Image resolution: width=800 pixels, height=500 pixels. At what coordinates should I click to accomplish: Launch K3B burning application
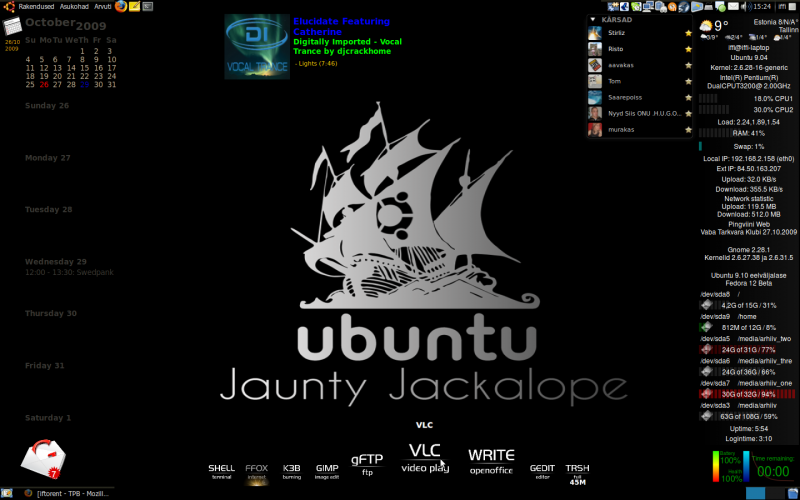(291, 471)
